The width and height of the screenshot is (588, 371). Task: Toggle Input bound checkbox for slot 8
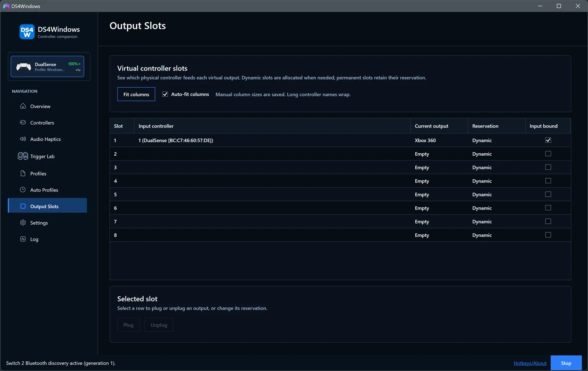click(548, 235)
